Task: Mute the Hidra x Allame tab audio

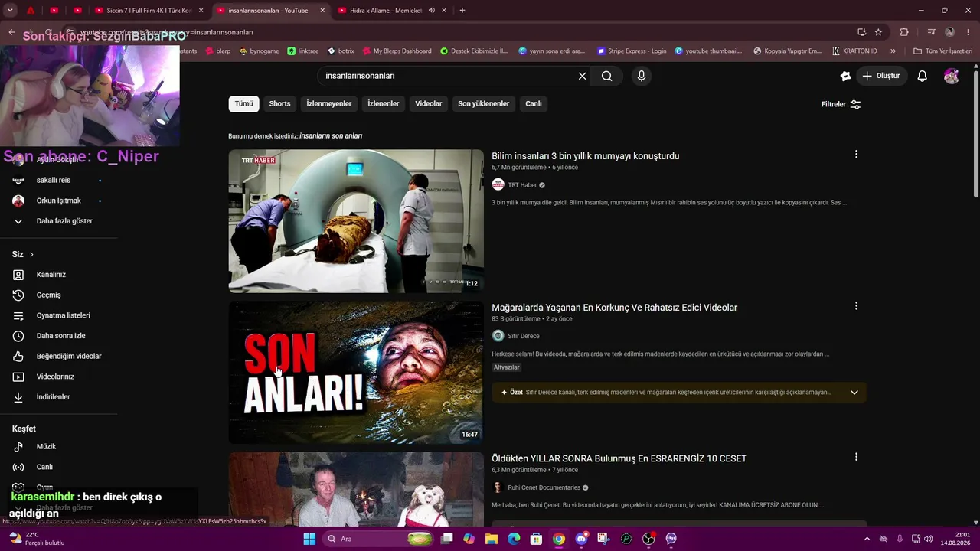Action: [x=432, y=11]
